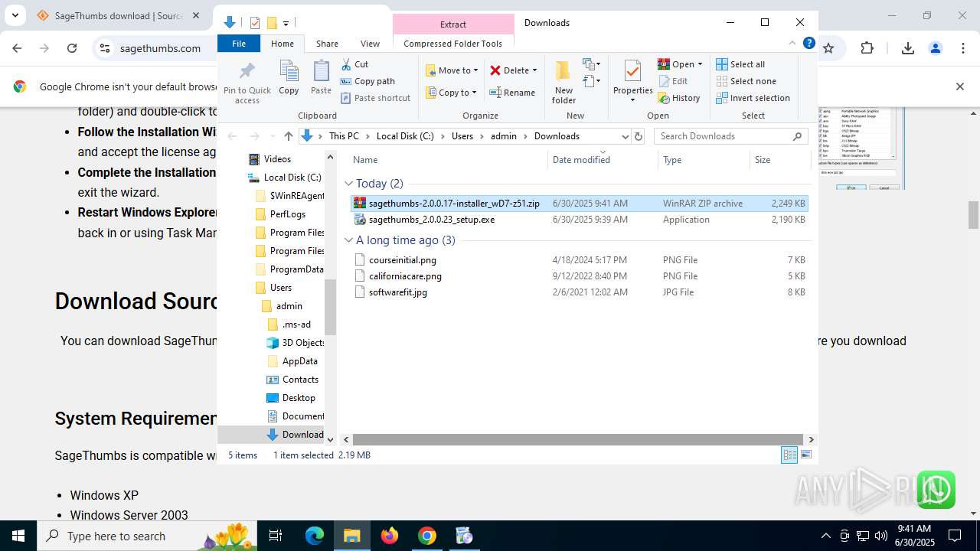Bookmark this page with the star icon
This screenshot has width=980, height=551.
[828, 48]
